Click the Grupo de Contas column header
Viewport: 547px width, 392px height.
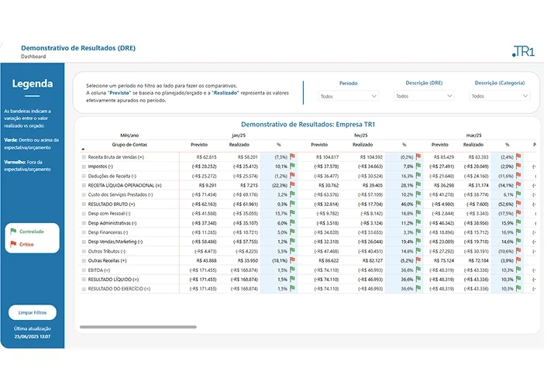pos(129,144)
